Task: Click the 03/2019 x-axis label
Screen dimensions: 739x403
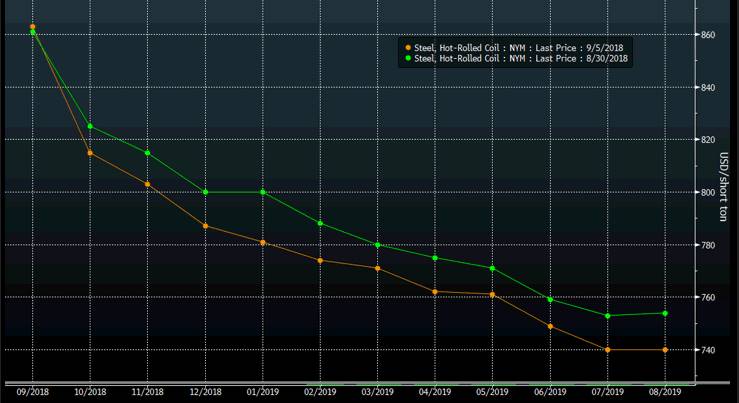Action: (378, 392)
